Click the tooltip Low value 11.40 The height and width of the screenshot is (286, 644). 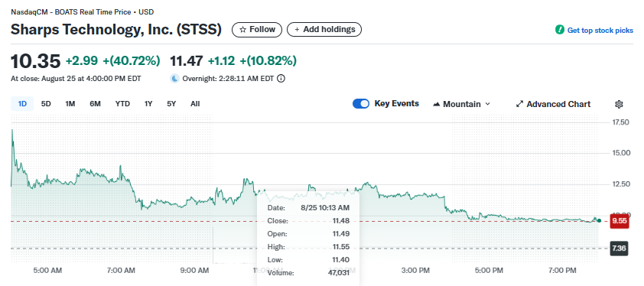[341, 260]
